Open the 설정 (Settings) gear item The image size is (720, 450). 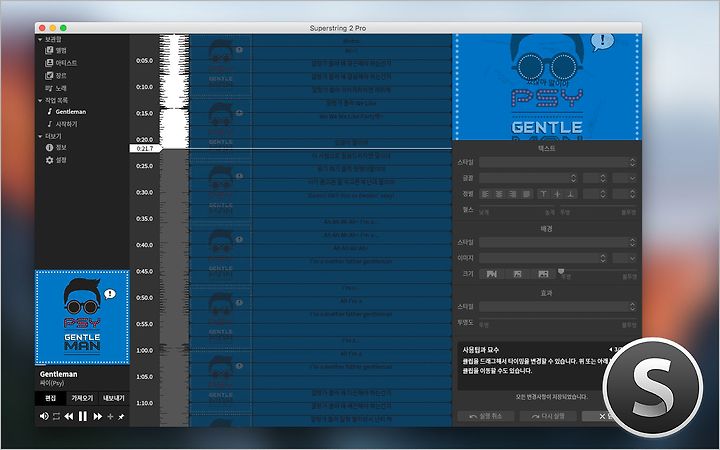pyautogui.click(x=56, y=160)
